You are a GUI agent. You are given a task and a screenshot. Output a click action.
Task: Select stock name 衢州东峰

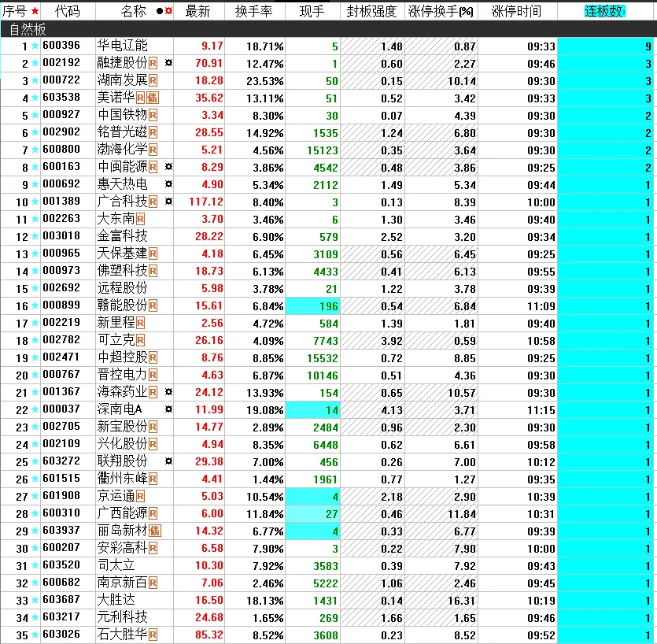(122, 479)
